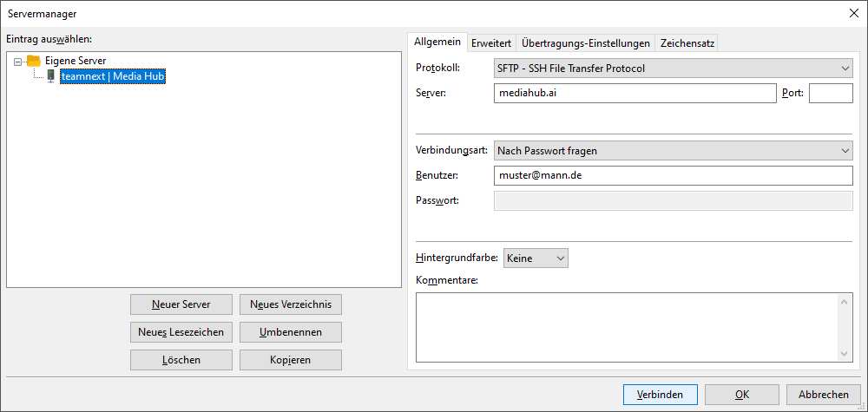Click the Neues Verzeichnis button

click(290, 304)
